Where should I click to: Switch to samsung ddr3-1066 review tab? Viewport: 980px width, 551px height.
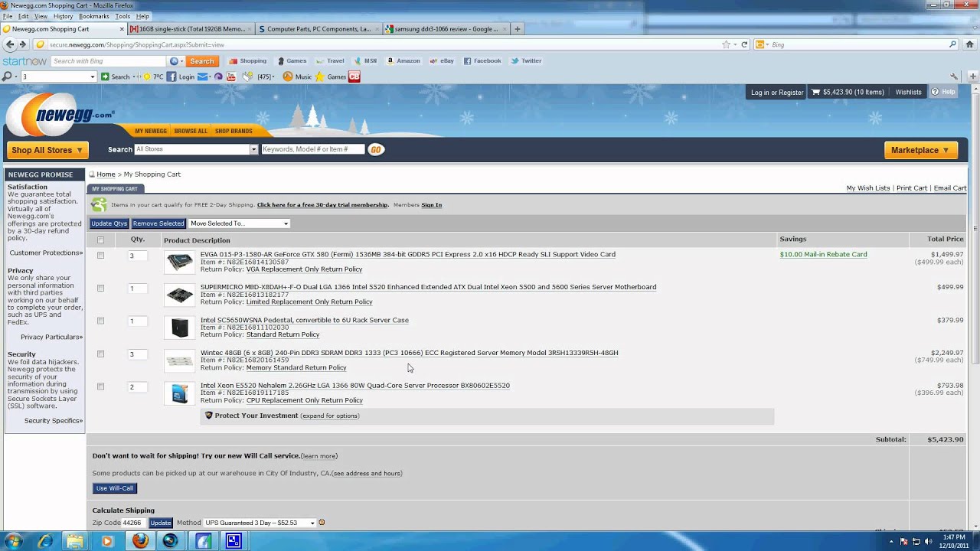[x=446, y=29]
